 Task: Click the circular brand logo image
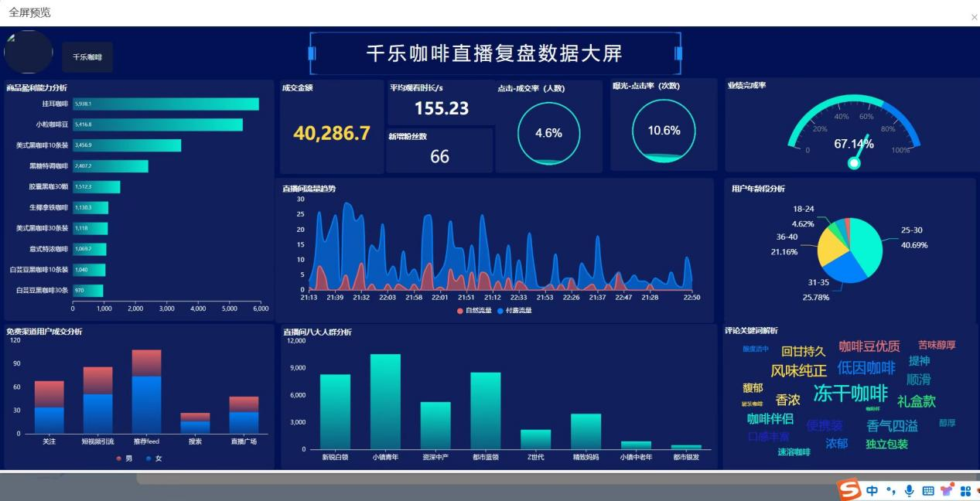[29, 53]
